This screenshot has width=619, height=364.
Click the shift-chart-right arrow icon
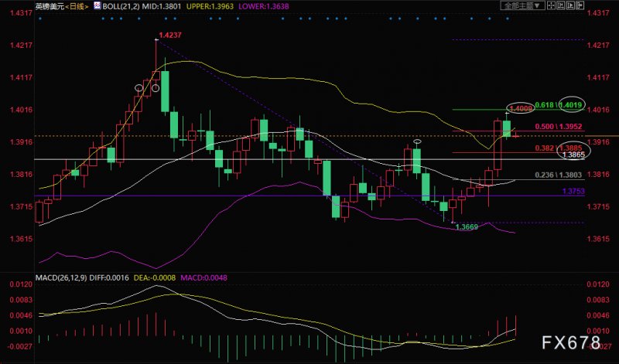tap(580, 5)
